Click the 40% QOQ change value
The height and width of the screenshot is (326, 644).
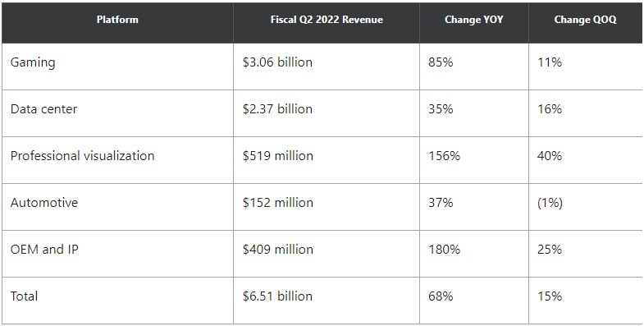click(x=550, y=156)
